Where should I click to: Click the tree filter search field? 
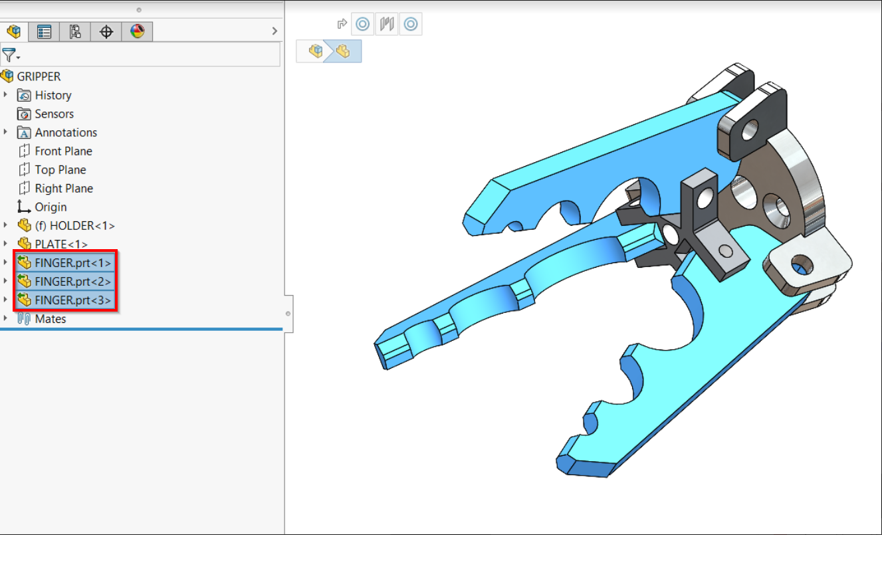click(150, 55)
